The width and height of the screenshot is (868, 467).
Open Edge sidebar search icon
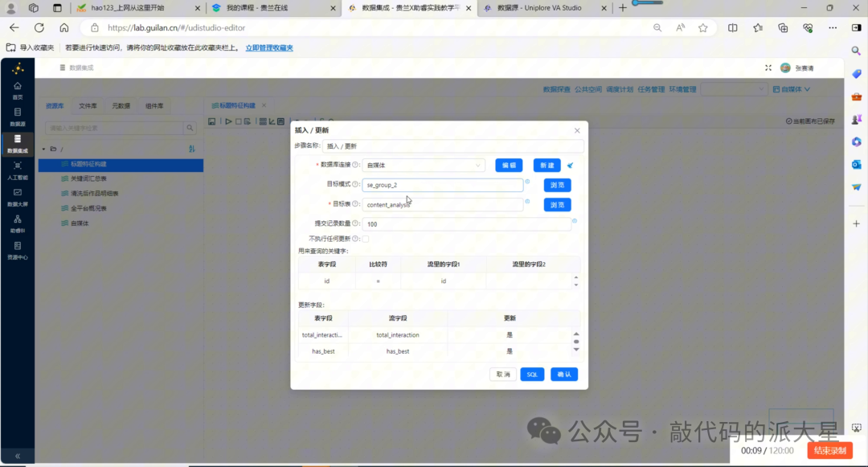click(x=857, y=51)
